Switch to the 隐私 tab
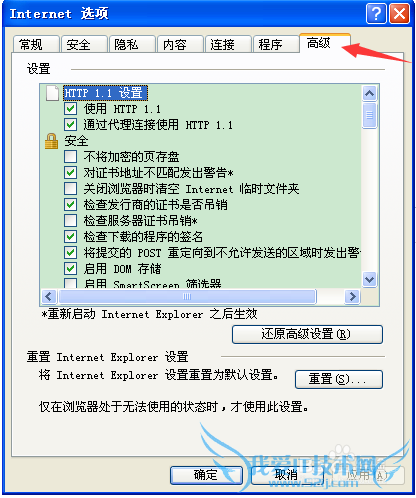 click(132, 44)
